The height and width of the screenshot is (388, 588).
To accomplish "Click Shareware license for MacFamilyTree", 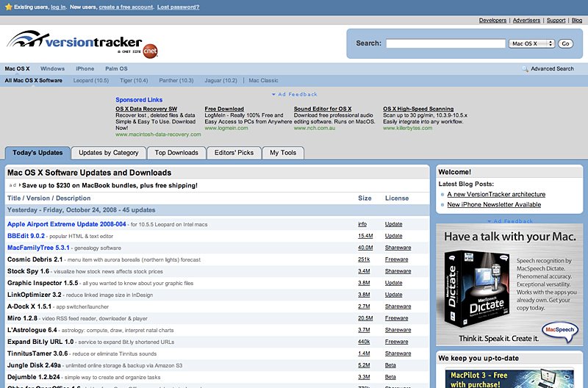I will (398, 248).
